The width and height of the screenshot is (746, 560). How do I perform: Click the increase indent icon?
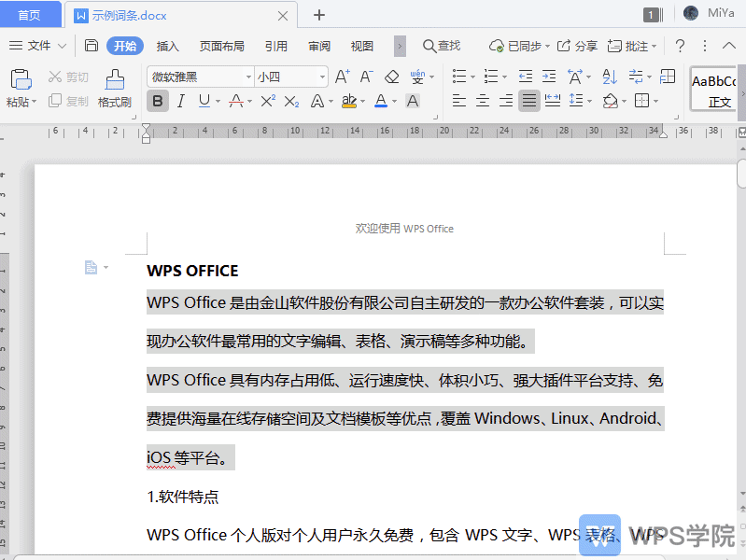coord(549,77)
